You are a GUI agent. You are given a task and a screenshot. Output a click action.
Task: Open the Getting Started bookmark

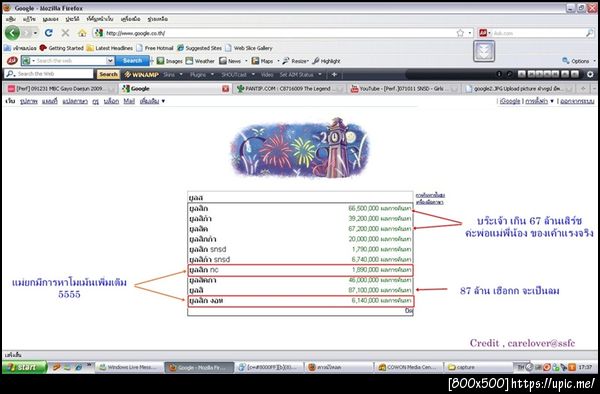(x=61, y=48)
